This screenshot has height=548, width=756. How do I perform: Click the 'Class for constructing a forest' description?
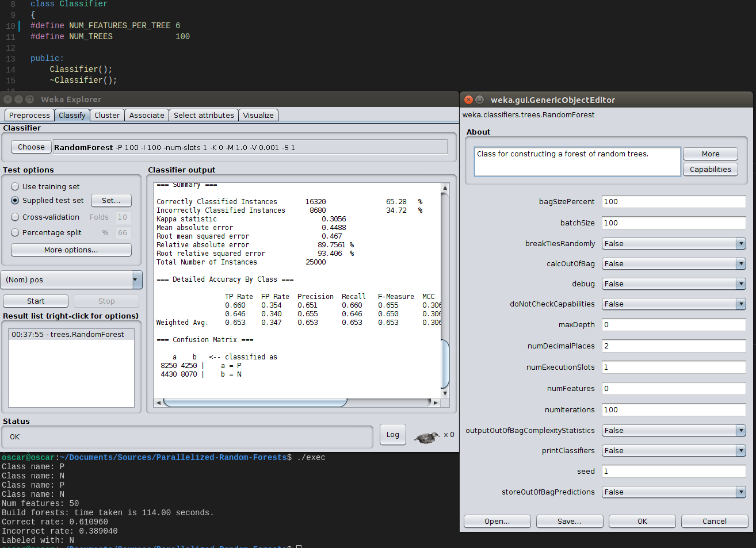(x=563, y=154)
